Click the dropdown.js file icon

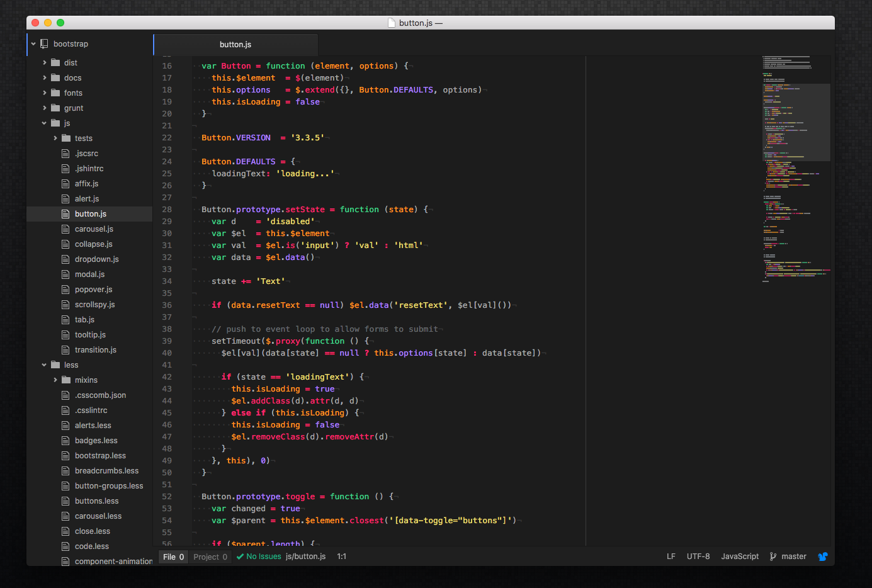65,259
